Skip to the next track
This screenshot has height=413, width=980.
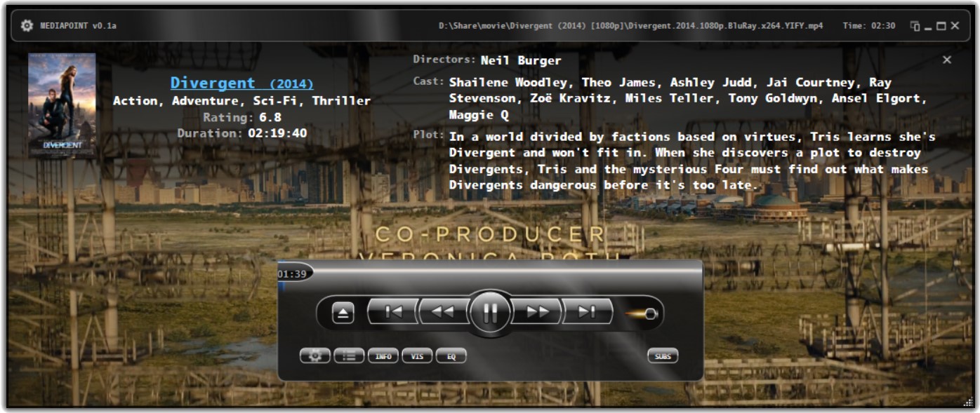587,312
